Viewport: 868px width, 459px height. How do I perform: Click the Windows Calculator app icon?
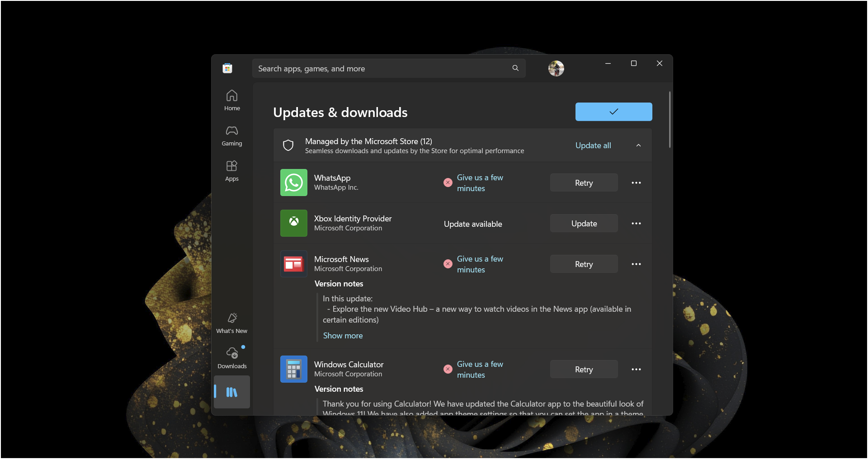pyautogui.click(x=294, y=369)
